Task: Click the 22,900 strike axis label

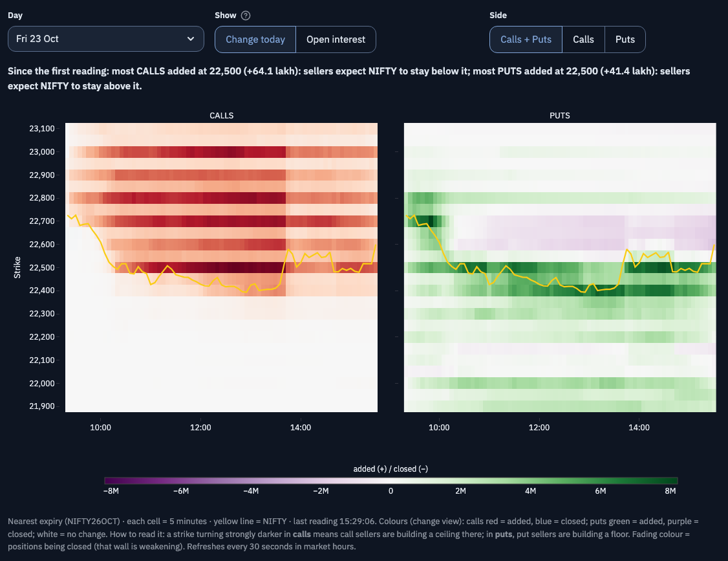Action: point(42,175)
